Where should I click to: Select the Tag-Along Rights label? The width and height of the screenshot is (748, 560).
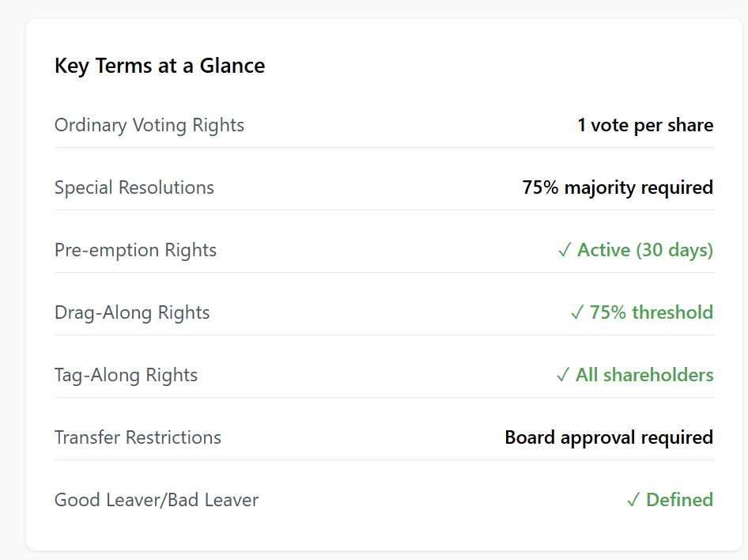tap(126, 375)
